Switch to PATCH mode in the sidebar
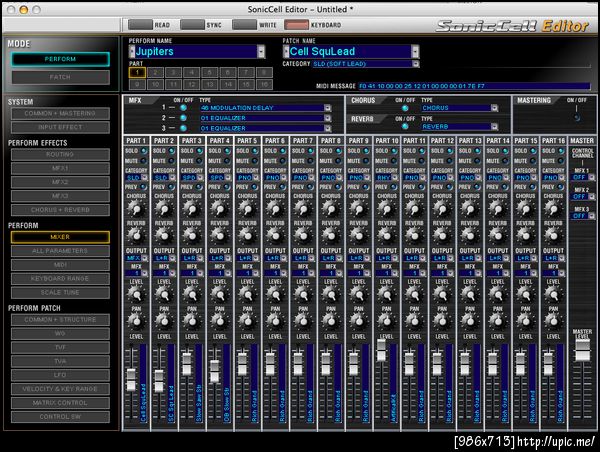600x452 pixels. click(60, 76)
